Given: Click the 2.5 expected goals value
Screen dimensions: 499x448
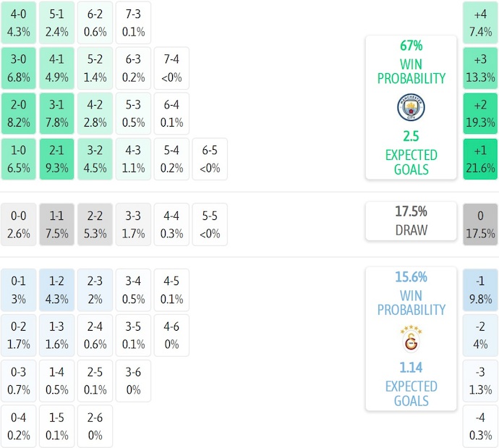Looking at the screenshot, I should tap(411, 136).
